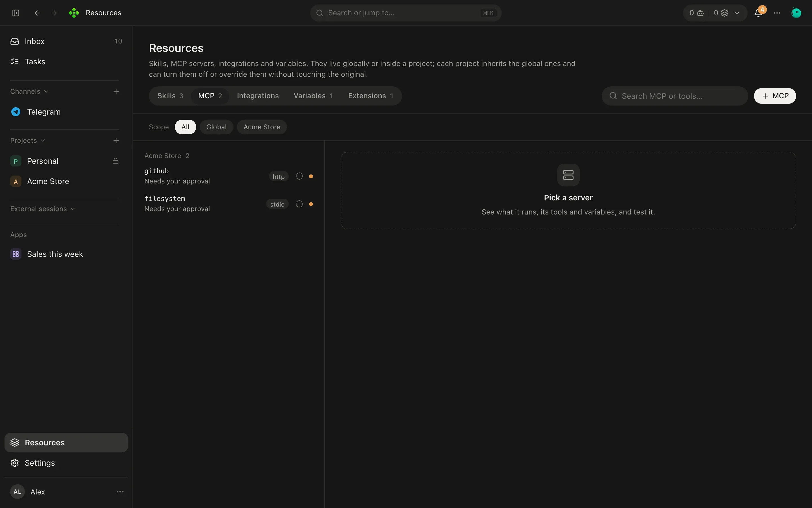This screenshot has width=812, height=508.
Task: Open Resources in the sidebar
Action: click(x=66, y=443)
